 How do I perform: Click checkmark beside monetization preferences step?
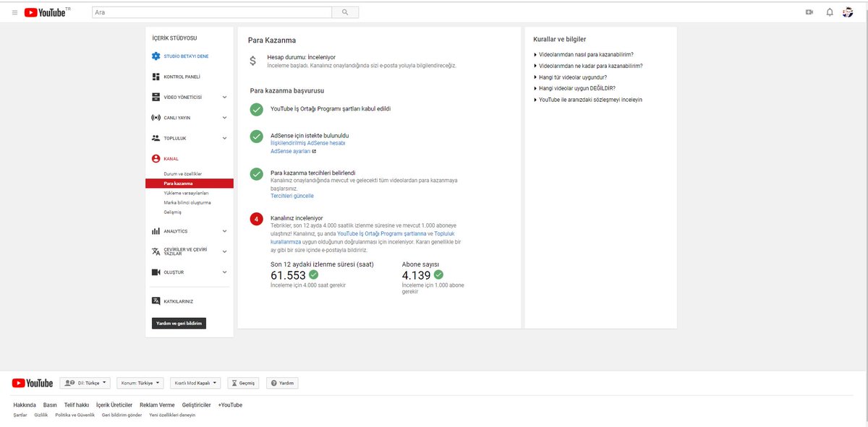[256, 174]
